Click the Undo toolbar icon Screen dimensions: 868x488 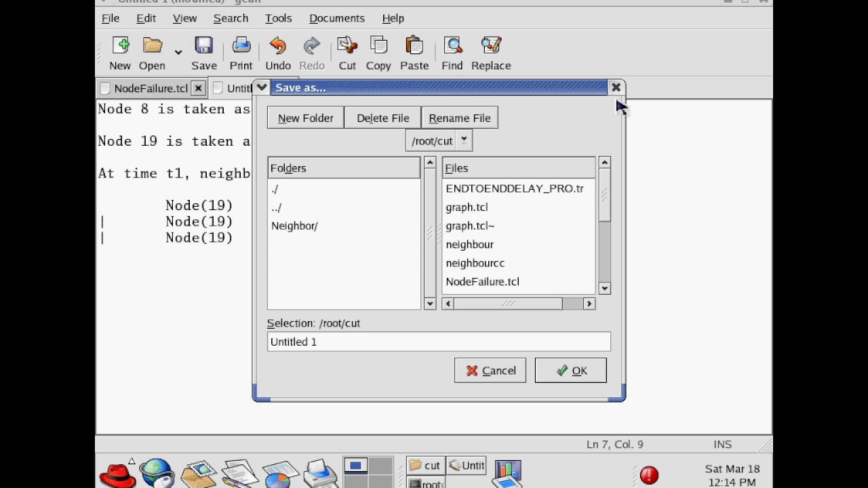[278, 46]
